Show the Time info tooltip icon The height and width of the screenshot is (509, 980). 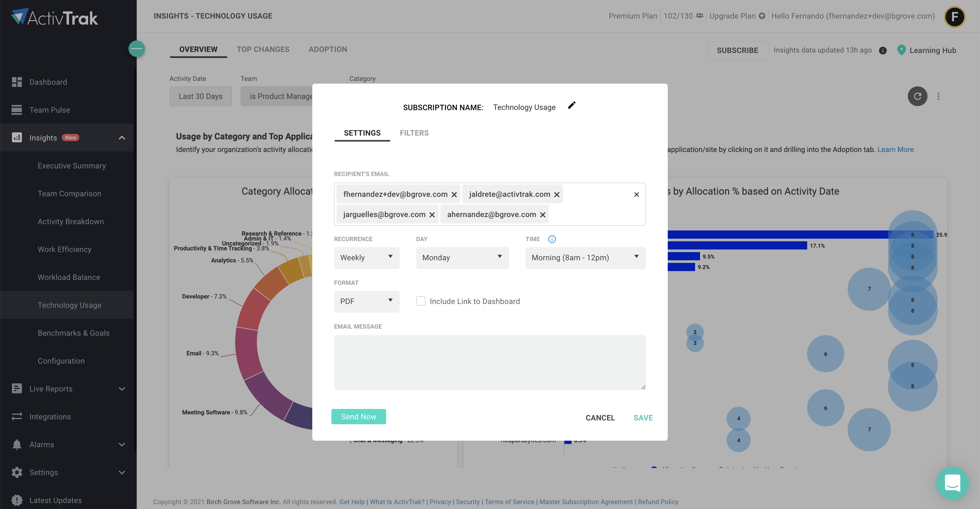[x=552, y=239]
